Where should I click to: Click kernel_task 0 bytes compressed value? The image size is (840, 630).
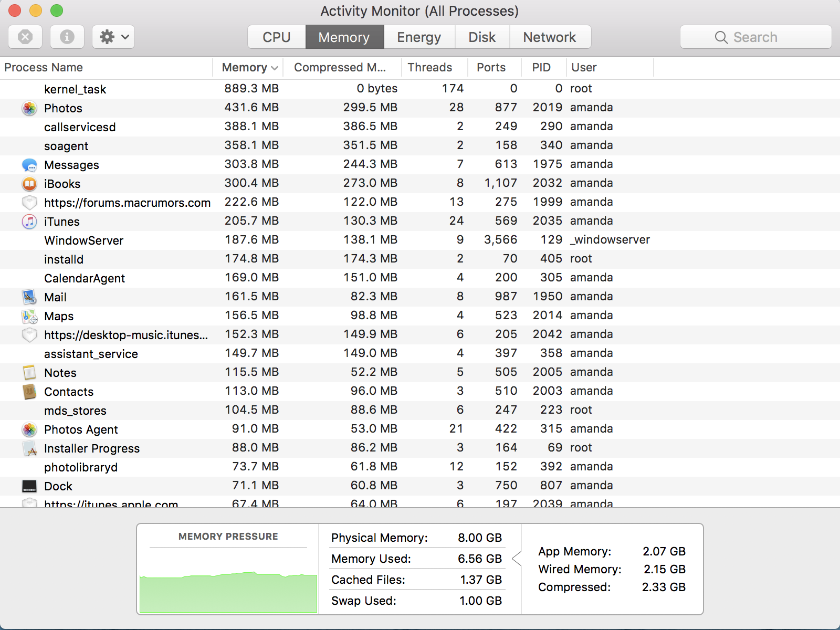(377, 88)
